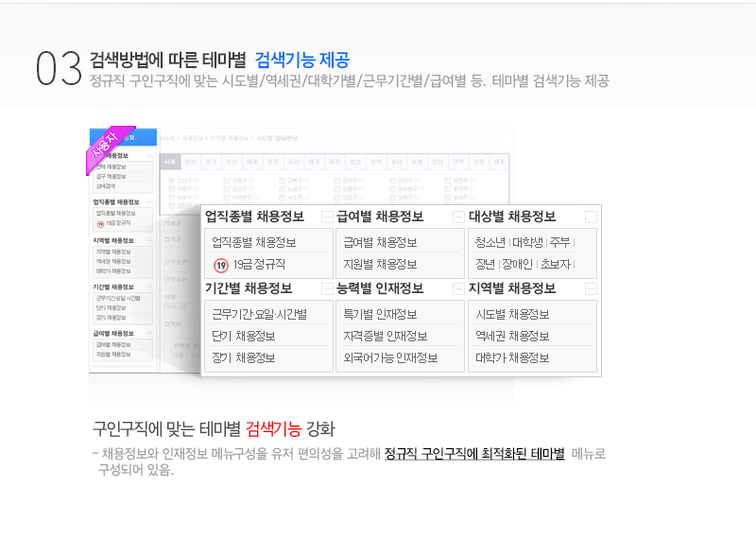This screenshot has width=756, height=539.
Task: Click 단기 채용정보 in the left sidebar
Action: coord(111,308)
